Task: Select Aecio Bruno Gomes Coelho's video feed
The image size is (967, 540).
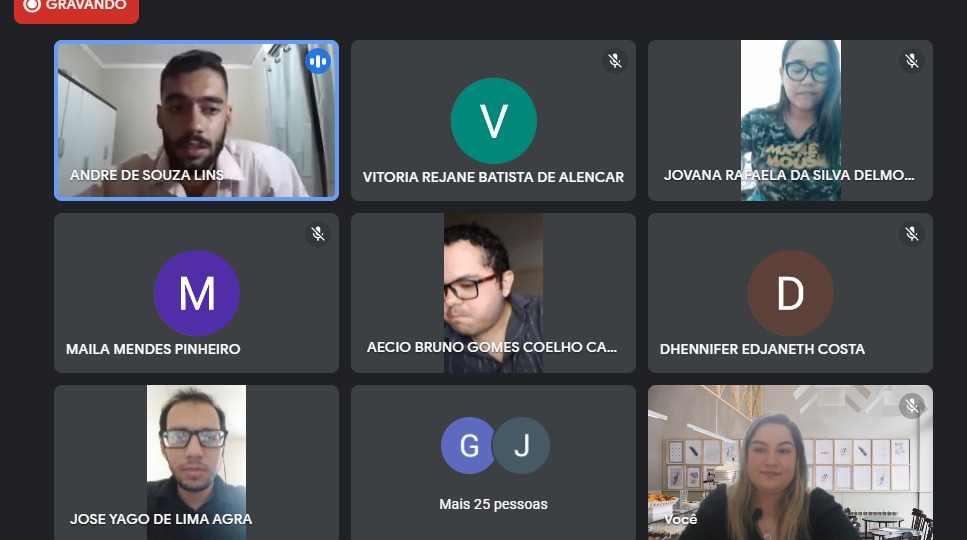Action: (x=493, y=293)
